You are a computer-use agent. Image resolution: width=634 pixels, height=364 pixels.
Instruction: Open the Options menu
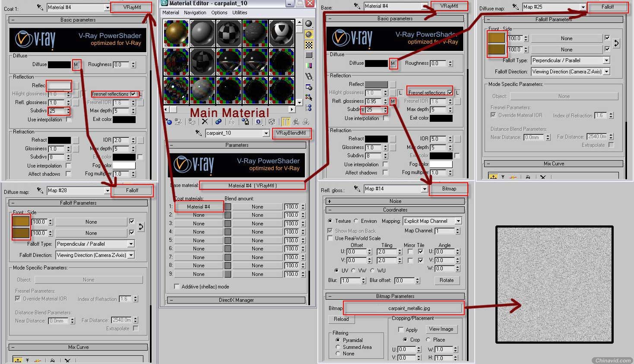(219, 13)
